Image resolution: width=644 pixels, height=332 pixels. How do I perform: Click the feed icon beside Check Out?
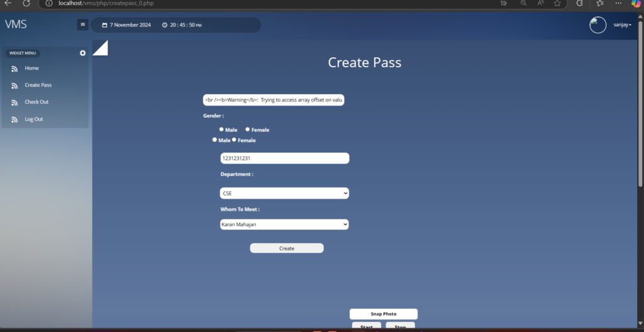coord(14,102)
